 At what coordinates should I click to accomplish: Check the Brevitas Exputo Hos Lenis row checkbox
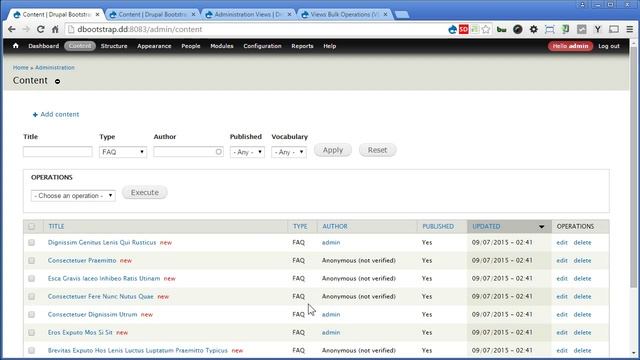31,350
